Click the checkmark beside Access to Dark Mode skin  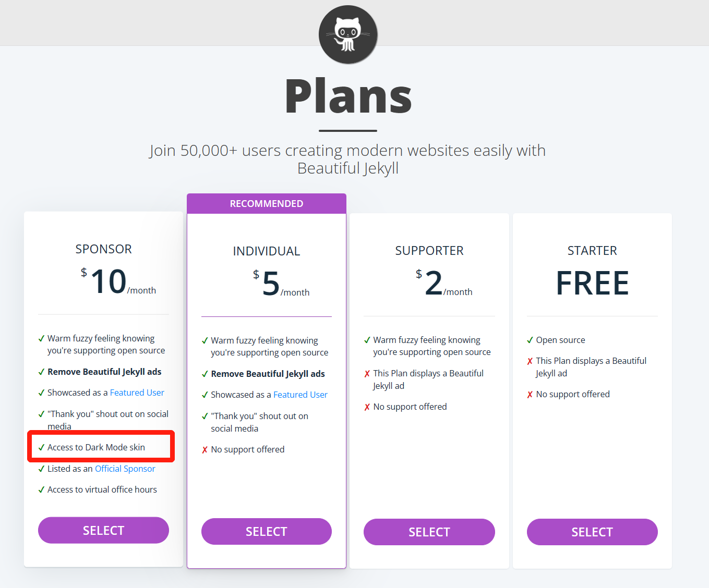coord(41,448)
